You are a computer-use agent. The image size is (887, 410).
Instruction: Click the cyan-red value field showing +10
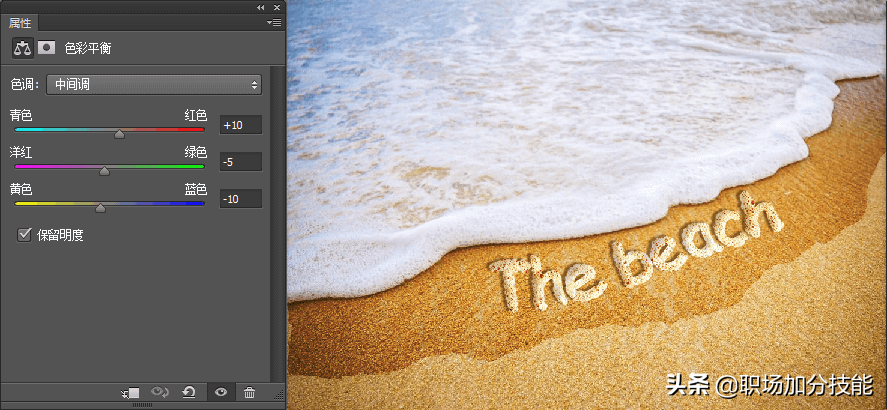241,125
